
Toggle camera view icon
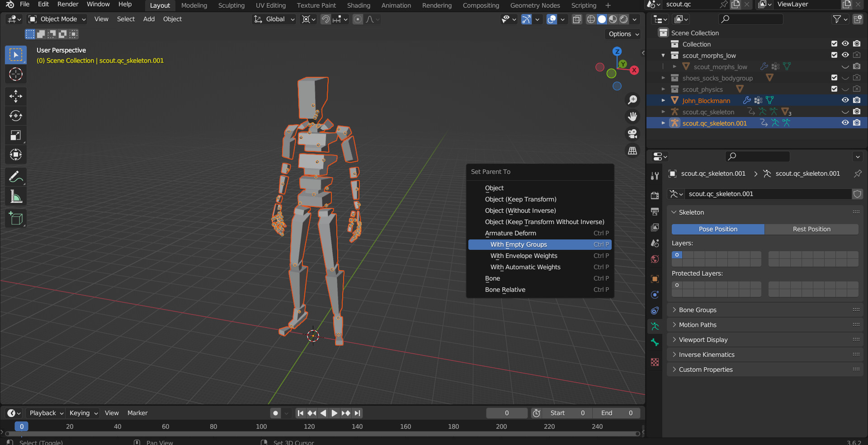632,134
